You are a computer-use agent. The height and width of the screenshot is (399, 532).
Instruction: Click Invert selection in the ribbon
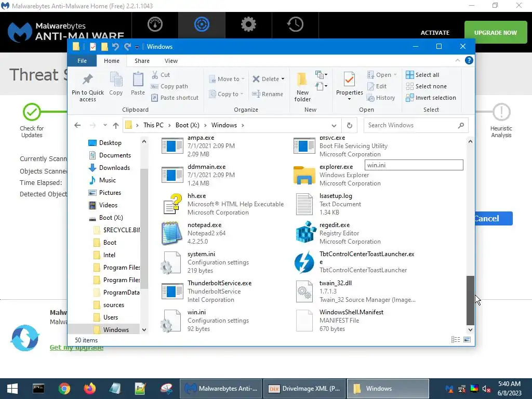[431, 98]
